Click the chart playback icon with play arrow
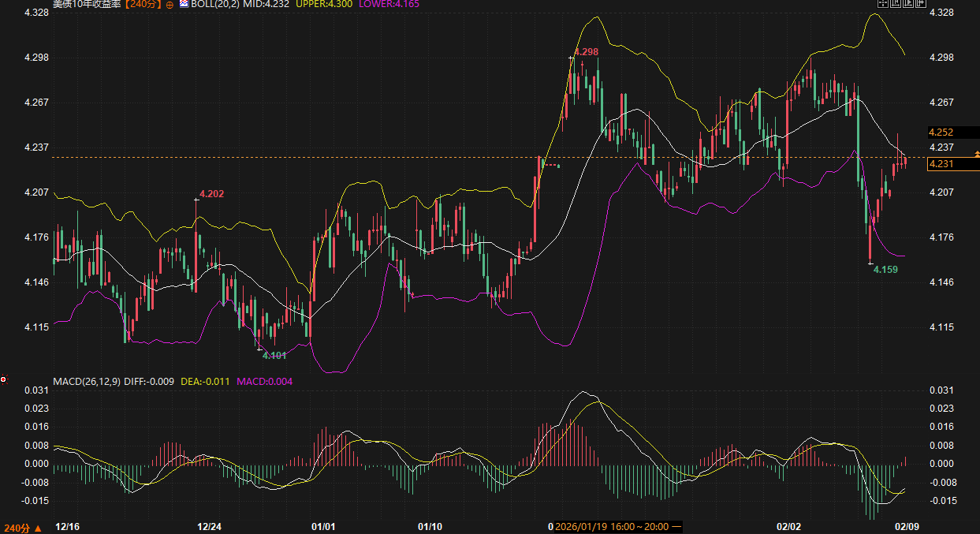Image resolution: width=980 pixels, height=534 pixels. pyautogui.click(x=909, y=4)
